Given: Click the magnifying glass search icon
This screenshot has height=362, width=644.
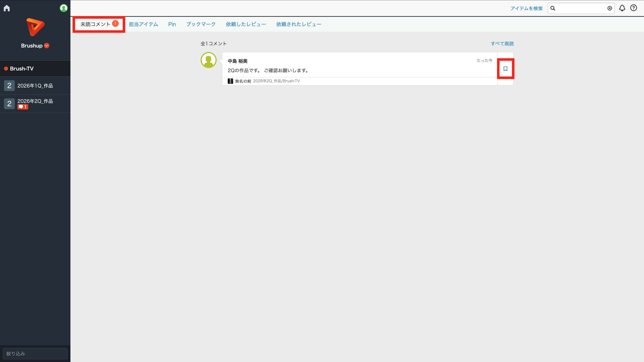Looking at the screenshot, I should (x=553, y=8).
